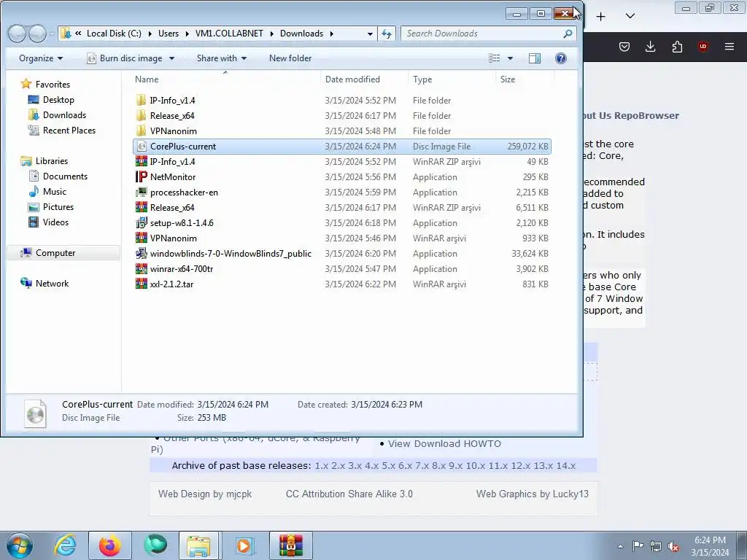747x560 pixels.
Task: Click the Forward navigation arrow in Explorer
Action: click(37, 34)
